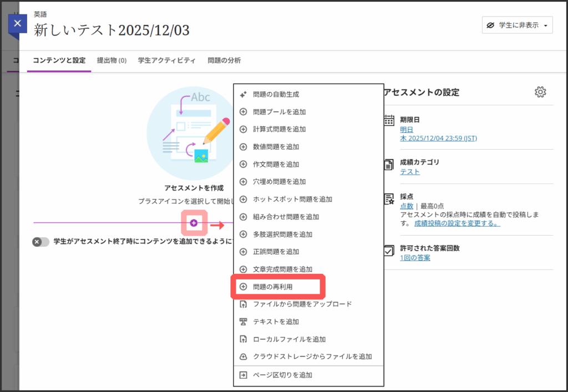Click the cloud icon for クラウドストレージからファイルを追加

coord(243,357)
